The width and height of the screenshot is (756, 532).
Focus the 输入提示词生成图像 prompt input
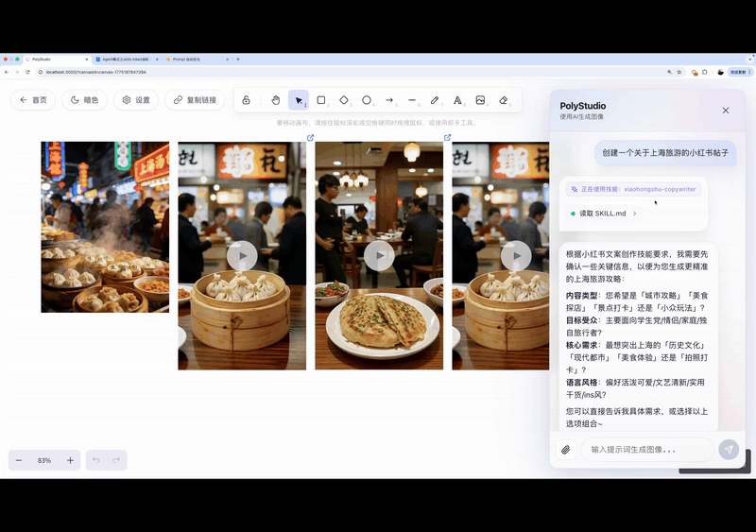[x=647, y=450]
